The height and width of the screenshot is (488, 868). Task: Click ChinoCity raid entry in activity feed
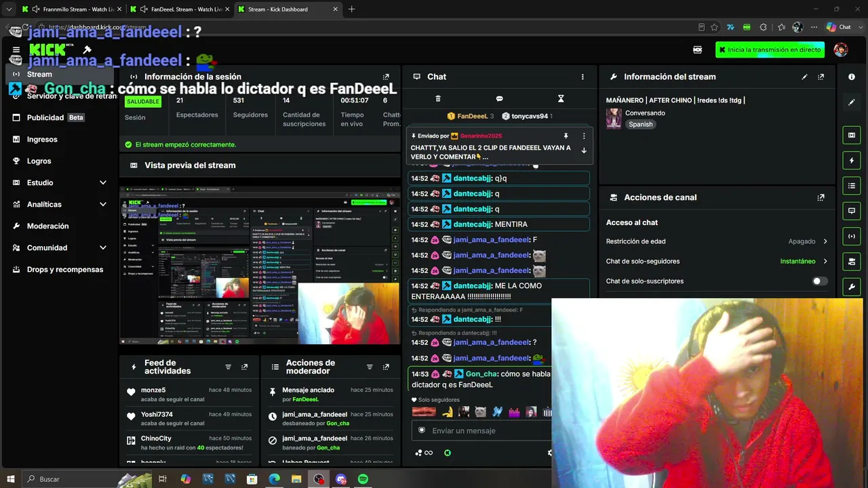point(190,443)
